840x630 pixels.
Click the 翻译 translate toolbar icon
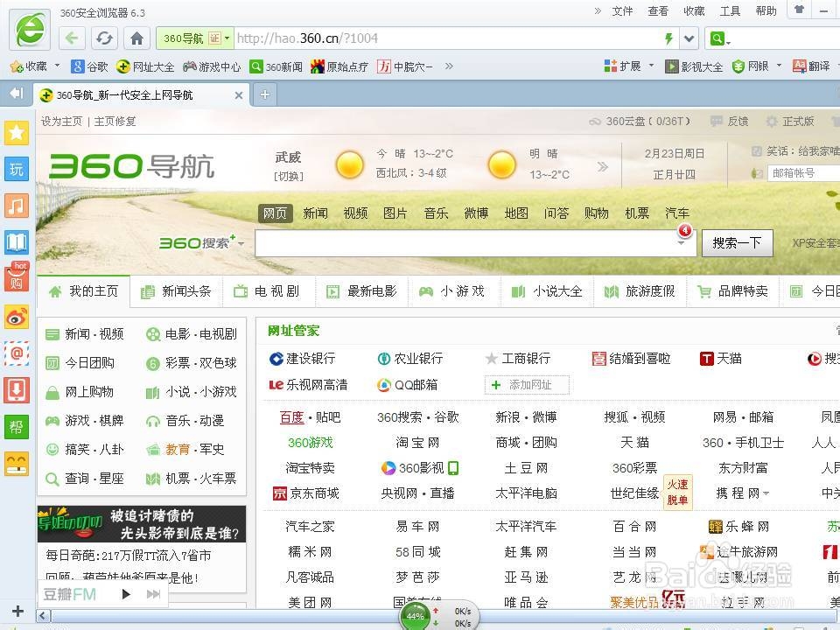point(812,66)
